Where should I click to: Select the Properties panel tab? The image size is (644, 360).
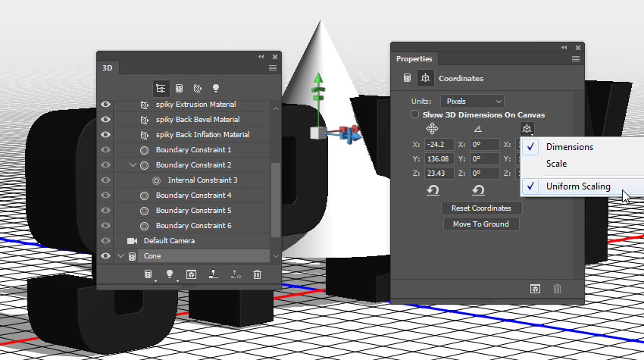tap(414, 59)
